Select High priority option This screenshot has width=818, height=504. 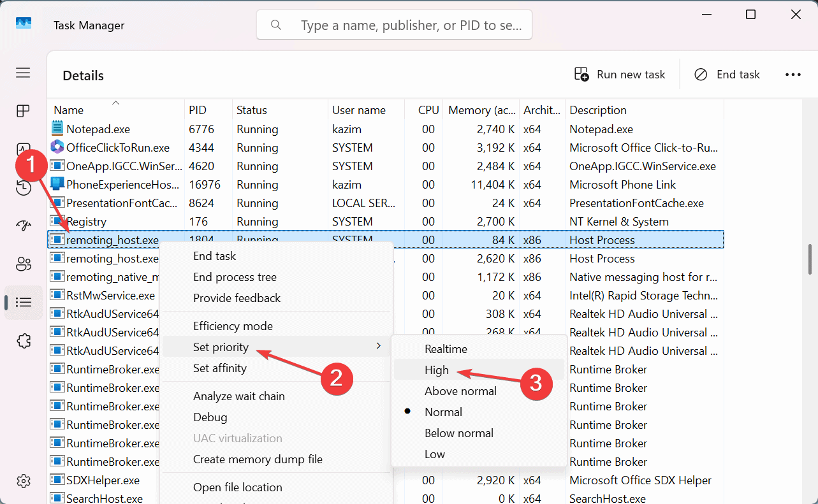437,370
